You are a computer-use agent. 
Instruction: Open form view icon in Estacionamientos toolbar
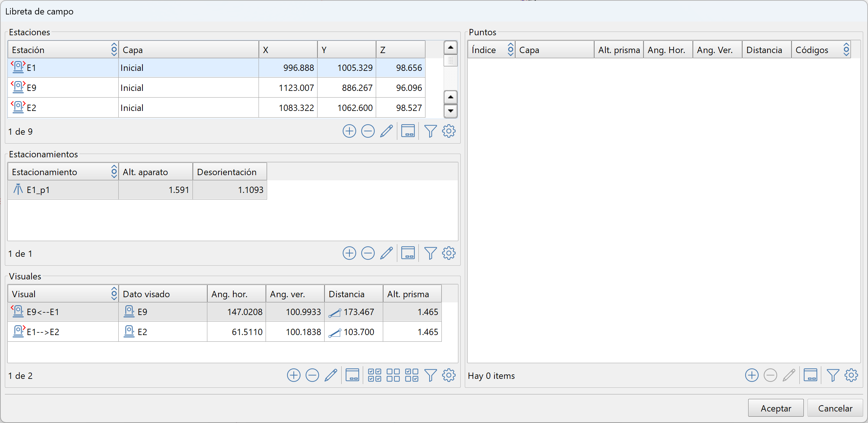(408, 253)
